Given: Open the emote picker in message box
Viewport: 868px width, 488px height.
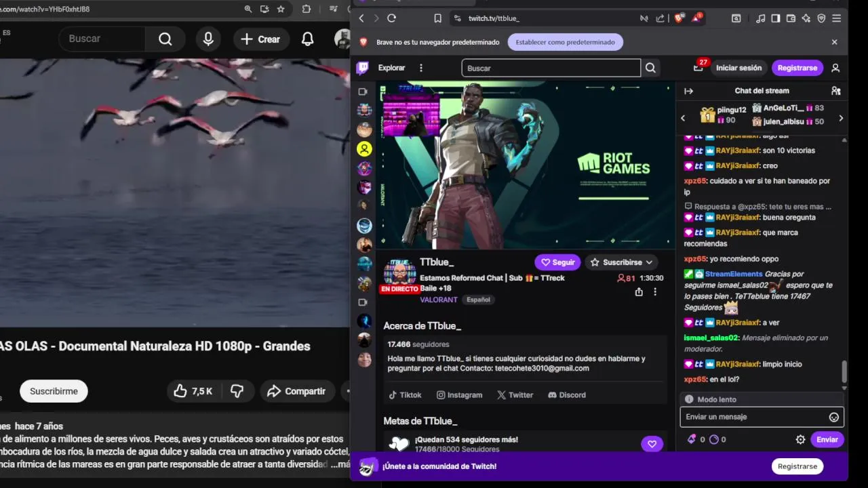Looking at the screenshot, I should click(834, 418).
